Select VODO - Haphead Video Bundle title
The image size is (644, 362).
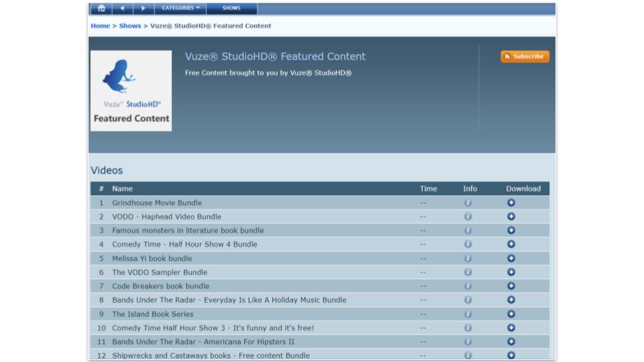point(167,217)
